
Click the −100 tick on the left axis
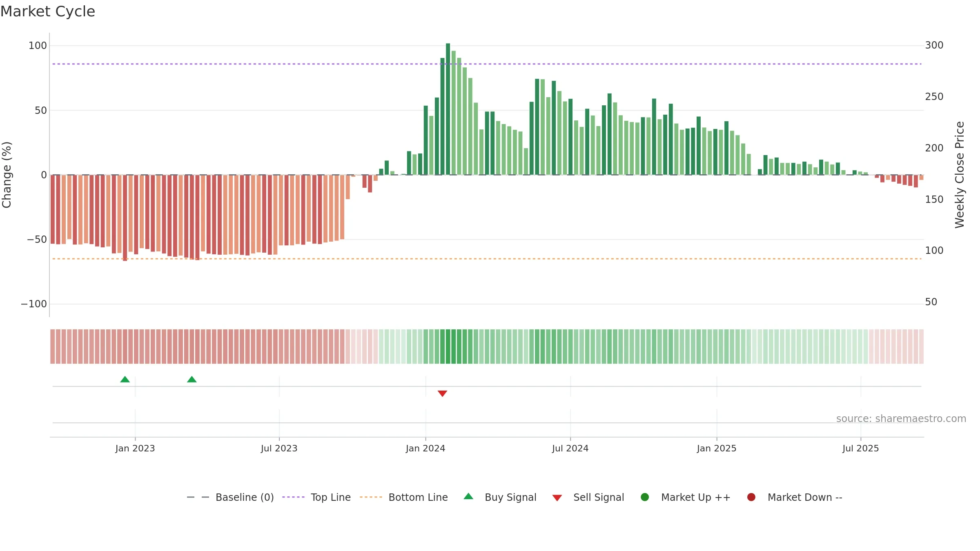click(34, 304)
